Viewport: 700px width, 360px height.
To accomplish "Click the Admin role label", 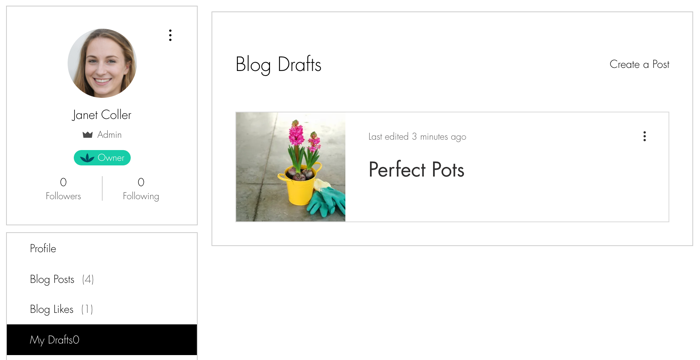I will [x=109, y=134].
